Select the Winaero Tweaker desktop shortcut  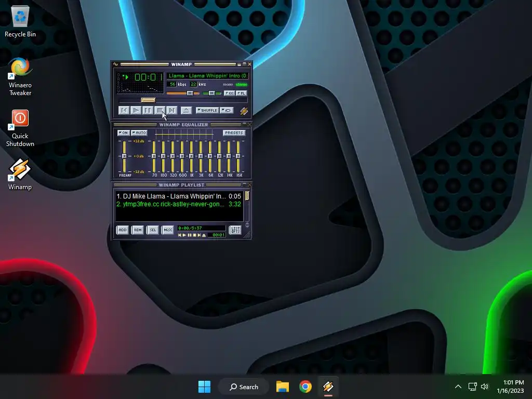click(x=20, y=77)
